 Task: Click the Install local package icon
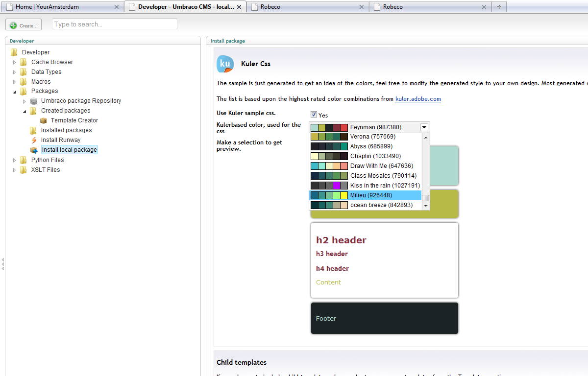(33, 150)
